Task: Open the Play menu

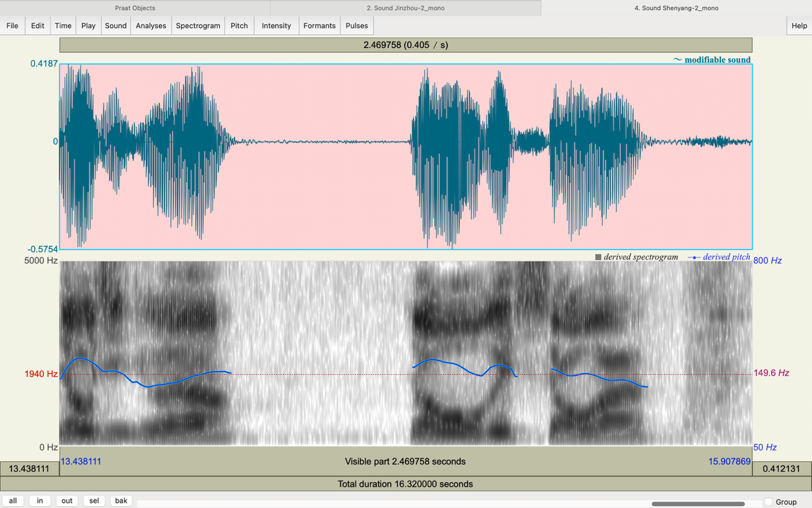Action: (88, 26)
